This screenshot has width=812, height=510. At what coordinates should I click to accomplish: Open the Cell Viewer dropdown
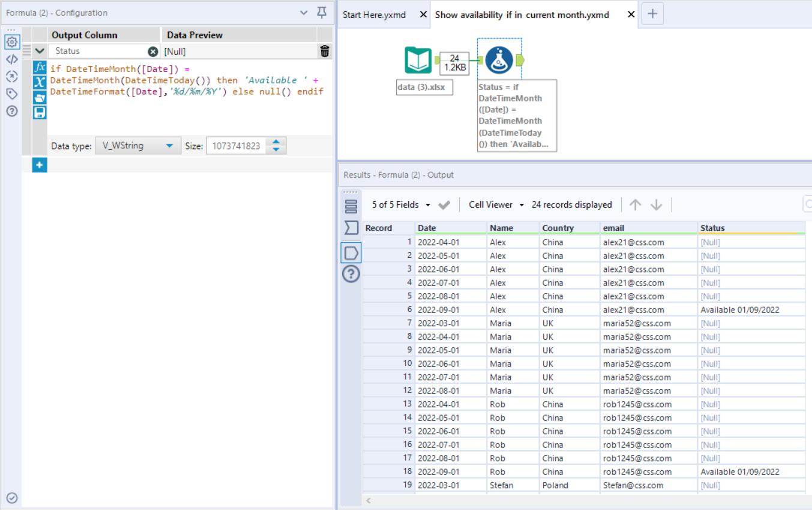click(x=496, y=205)
